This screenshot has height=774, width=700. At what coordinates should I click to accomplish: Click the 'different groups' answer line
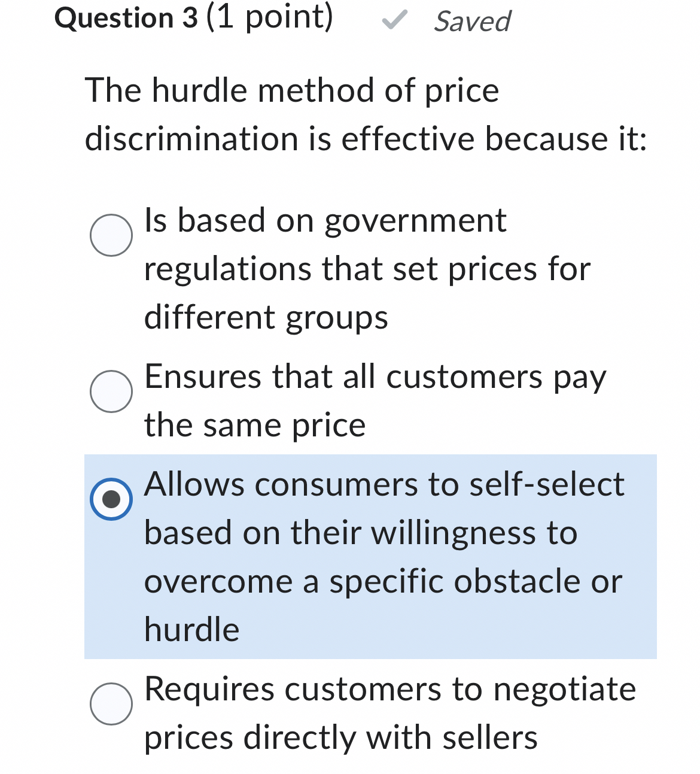point(266,316)
